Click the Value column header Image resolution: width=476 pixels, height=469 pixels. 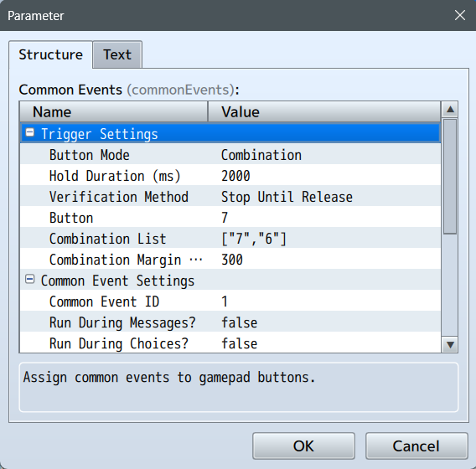pyautogui.click(x=324, y=112)
